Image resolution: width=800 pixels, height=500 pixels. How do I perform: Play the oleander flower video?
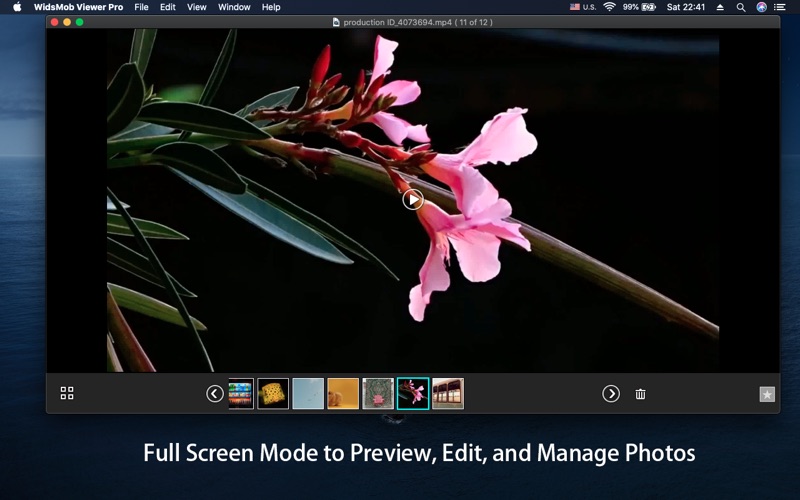click(413, 199)
